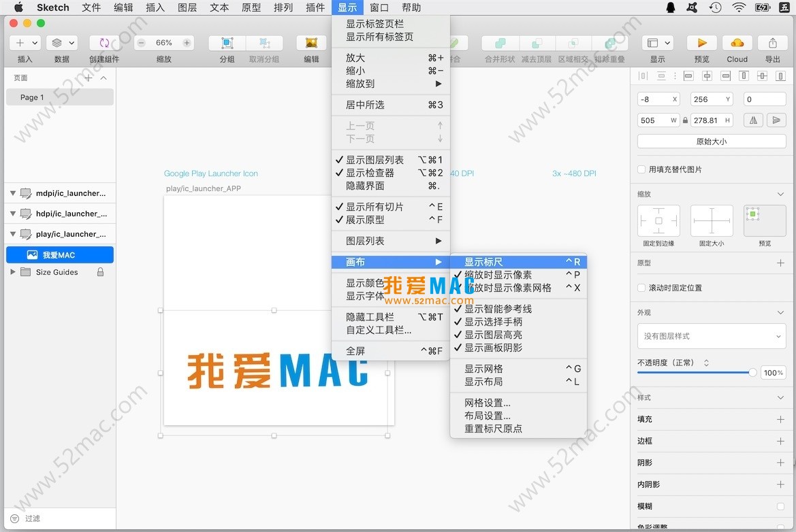Viewport: 796px width, 532px height.
Task: Open the 没有图层样式 layer style dropdown
Action: [712, 336]
